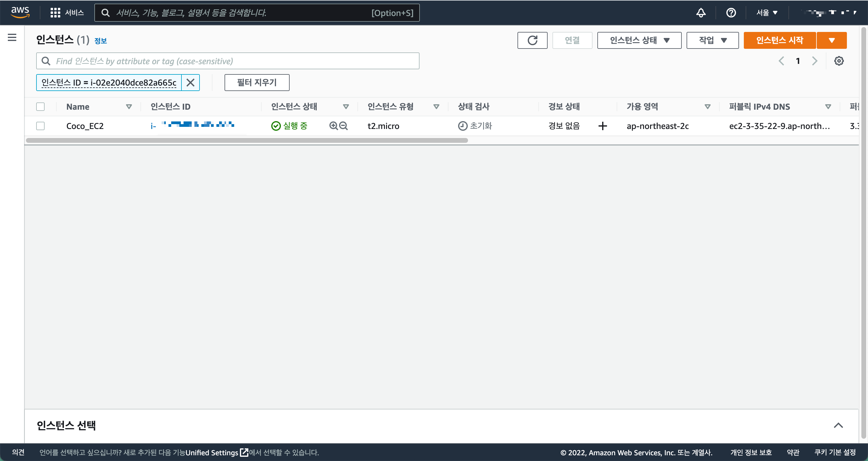This screenshot has width=868, height=461.
Task: Open table preferences gear icon
Action: pyautogui.click(x=839, y=61)
